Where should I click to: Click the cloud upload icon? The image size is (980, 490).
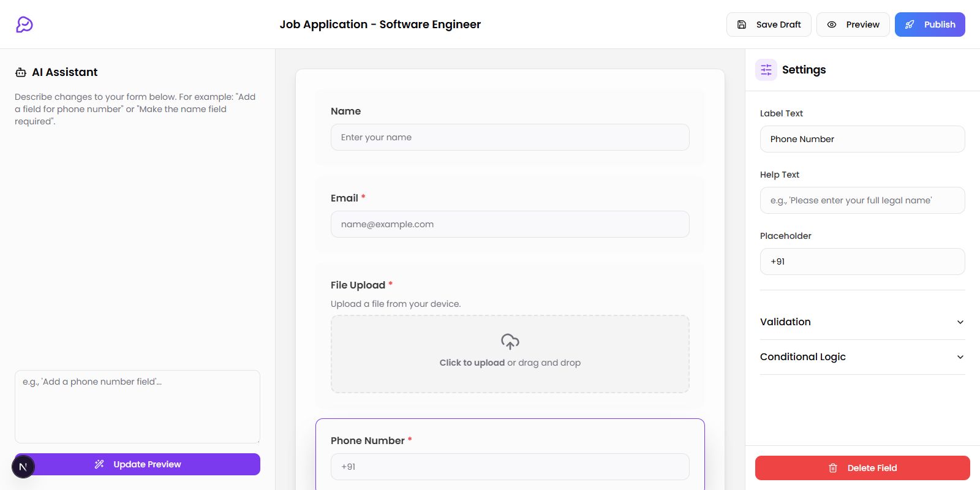[x=510, y=341]
